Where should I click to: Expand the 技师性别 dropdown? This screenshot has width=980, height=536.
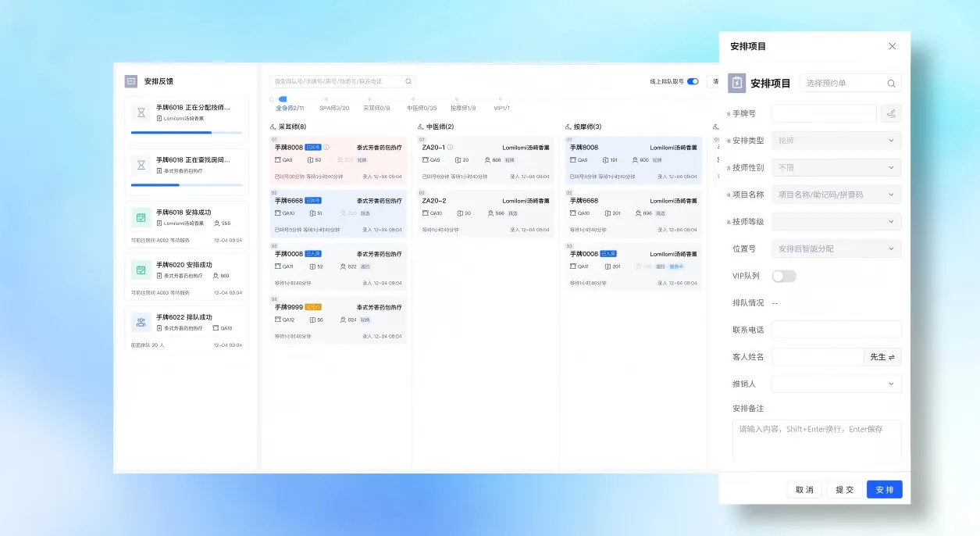(x=836, y=167)
